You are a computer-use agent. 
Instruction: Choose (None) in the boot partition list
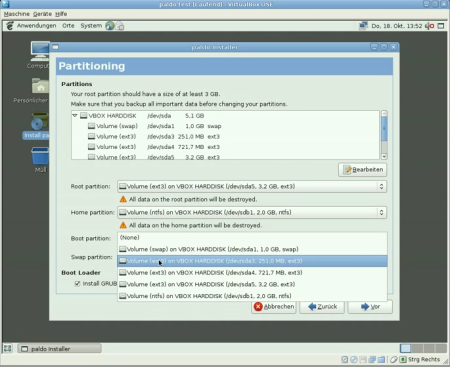tap(252, 238)
